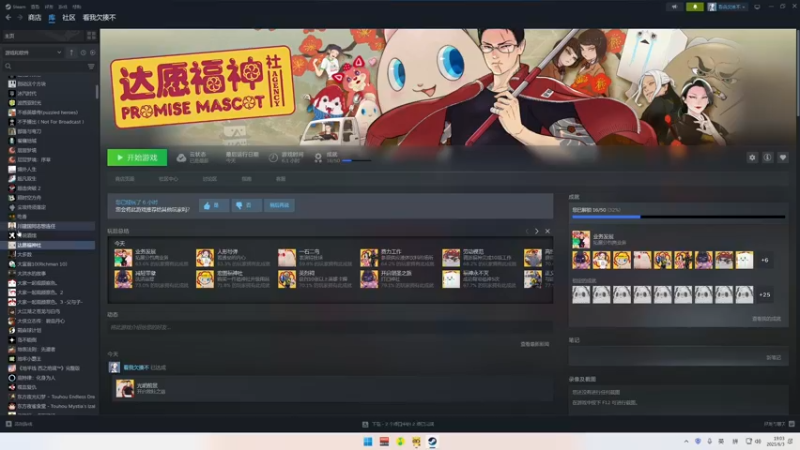This screenshot has width=800, height=450.
Task: Open the library home field
Action: (43, 36)
